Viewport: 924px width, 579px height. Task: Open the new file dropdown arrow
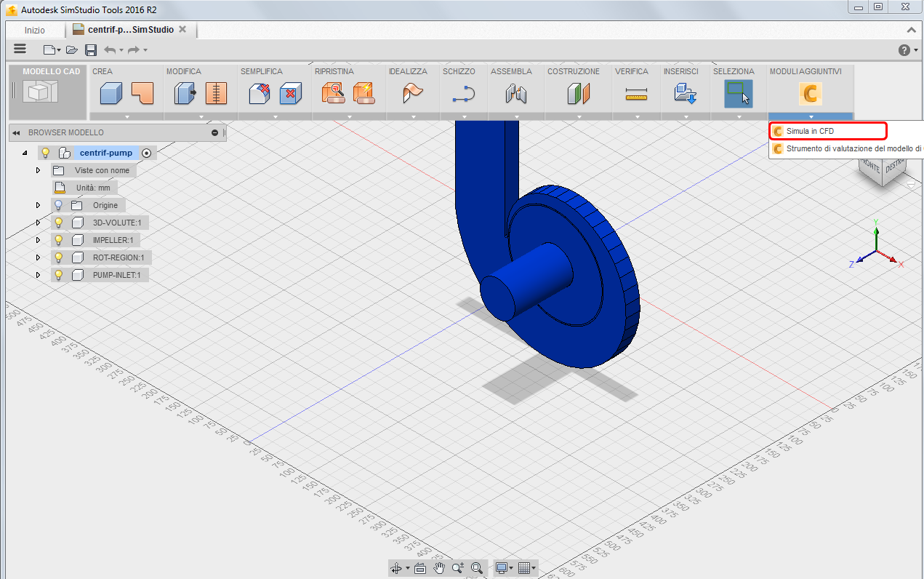[x=59, y=50]
